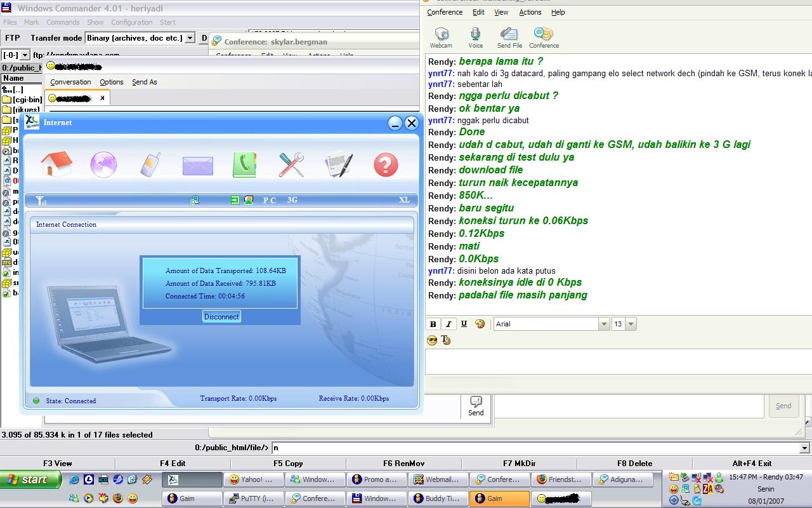Image resolution: width=812 pixels, height=508 pixels.
Task: Click the Disconnect button
Action: tap(221, 316)
